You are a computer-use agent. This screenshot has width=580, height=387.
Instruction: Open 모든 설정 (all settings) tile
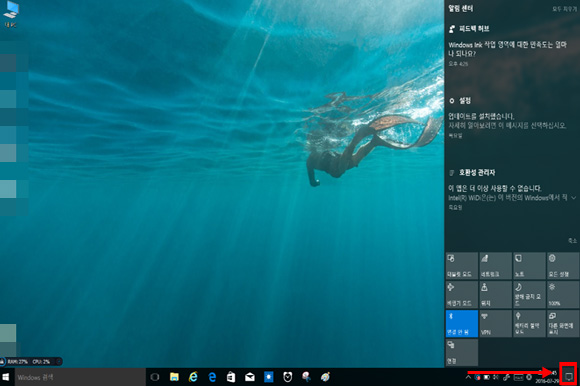[563, 266]
